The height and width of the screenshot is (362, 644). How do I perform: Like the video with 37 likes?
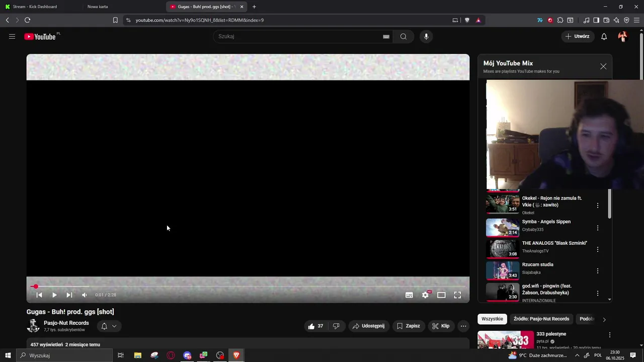tap(315, 326)
